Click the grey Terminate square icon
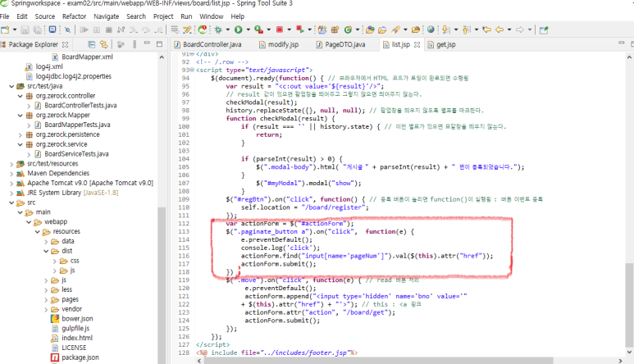This screenshot has height=364, width=634. 109,30
